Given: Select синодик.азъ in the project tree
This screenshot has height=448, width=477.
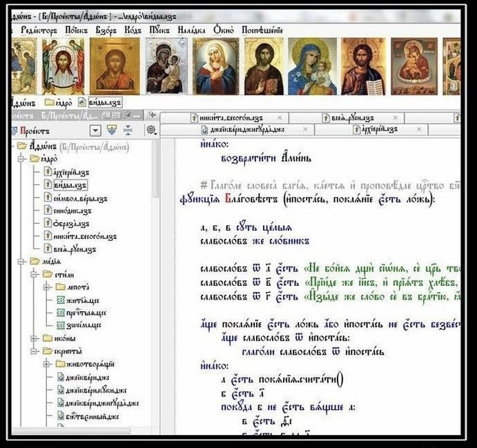Looking at the screenshot, I should click(x=68, y=211).
